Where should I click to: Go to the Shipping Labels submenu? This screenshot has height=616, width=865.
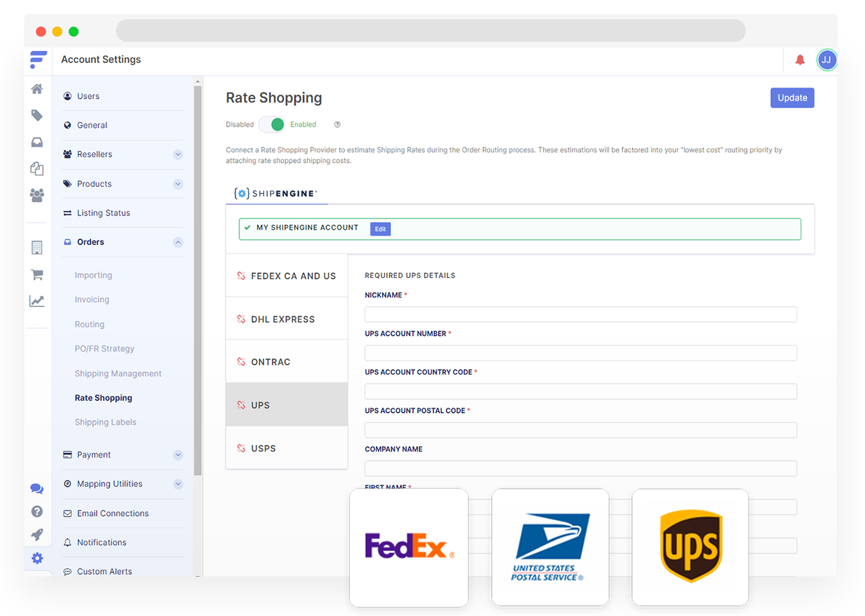pyautogui.click(x=106, y=423)
